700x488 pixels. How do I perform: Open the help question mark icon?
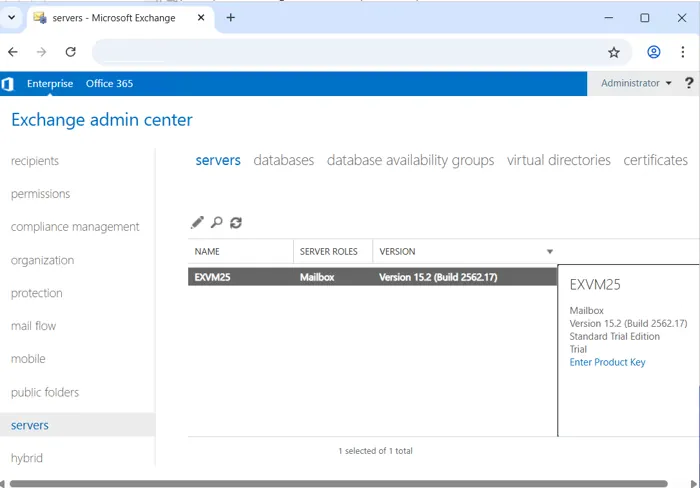click(689, 83)
